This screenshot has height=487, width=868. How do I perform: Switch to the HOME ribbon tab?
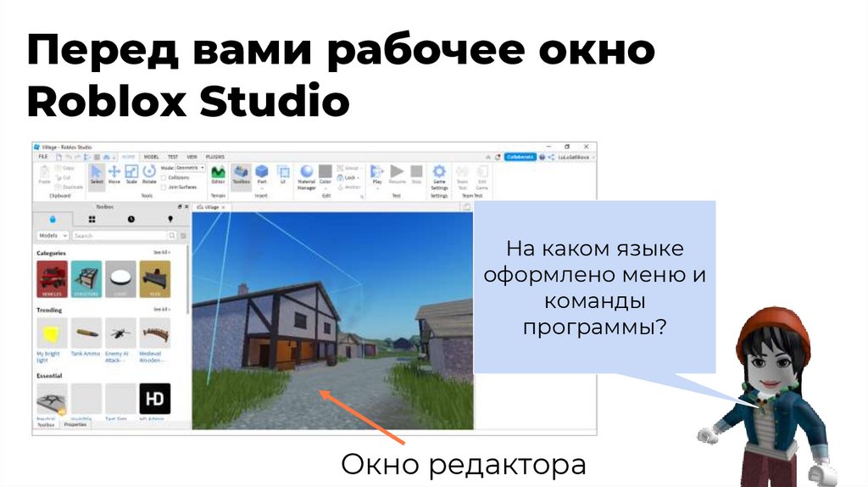[x=129, y=157]
